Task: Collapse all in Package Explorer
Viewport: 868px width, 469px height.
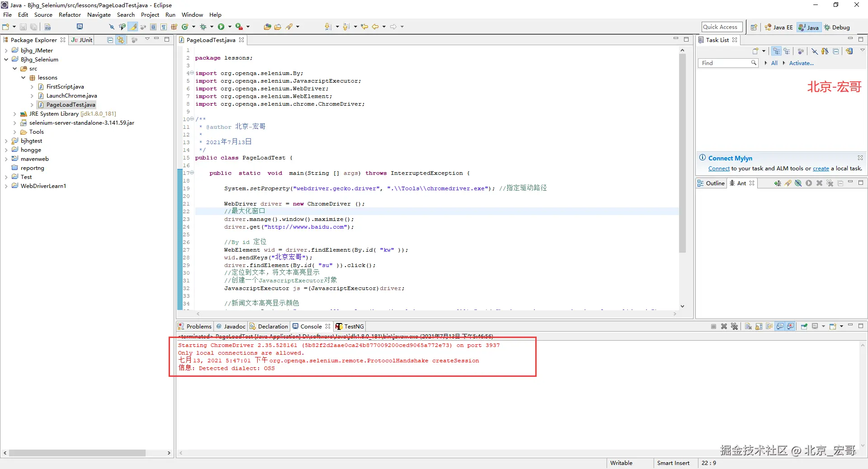Action: 110,40
